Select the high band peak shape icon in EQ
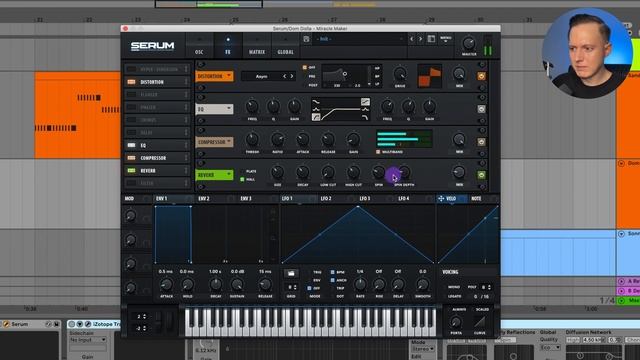640x360 pixels. (365, 109)
